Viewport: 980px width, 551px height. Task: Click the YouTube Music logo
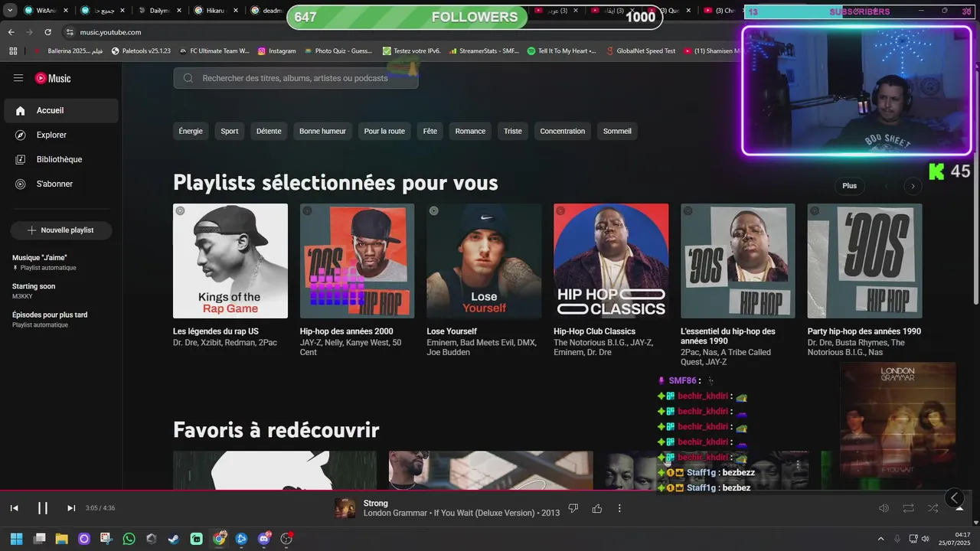53,78
